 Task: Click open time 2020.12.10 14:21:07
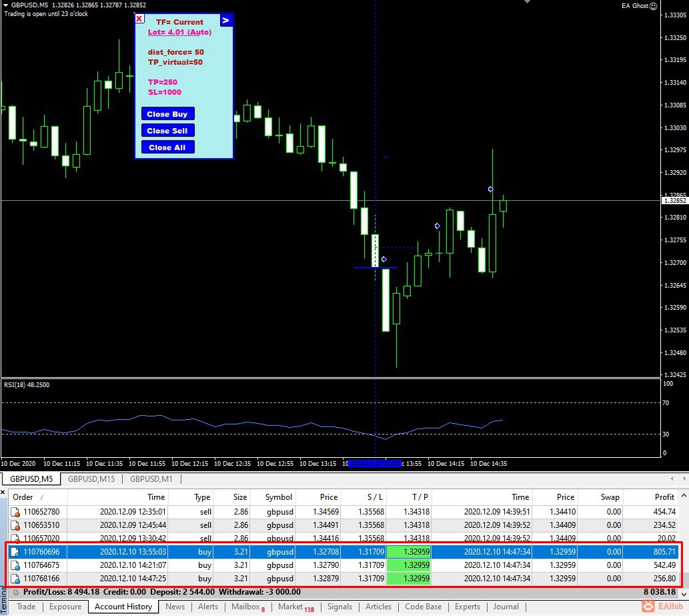click(133, 565)
